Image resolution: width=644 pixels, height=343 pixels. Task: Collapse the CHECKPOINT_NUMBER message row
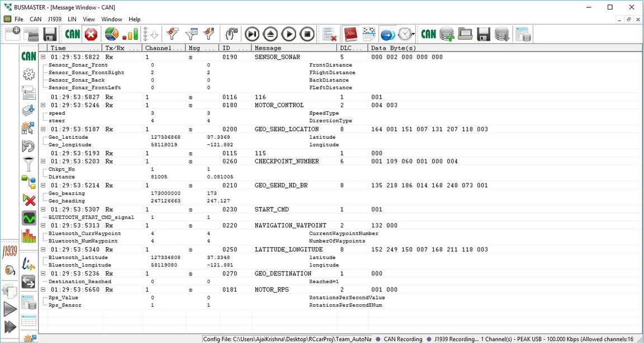click(x=43, y=161)
